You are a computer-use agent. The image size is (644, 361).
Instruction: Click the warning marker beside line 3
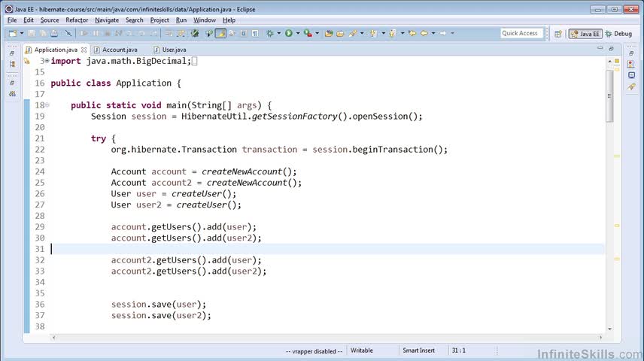[27, 61]
